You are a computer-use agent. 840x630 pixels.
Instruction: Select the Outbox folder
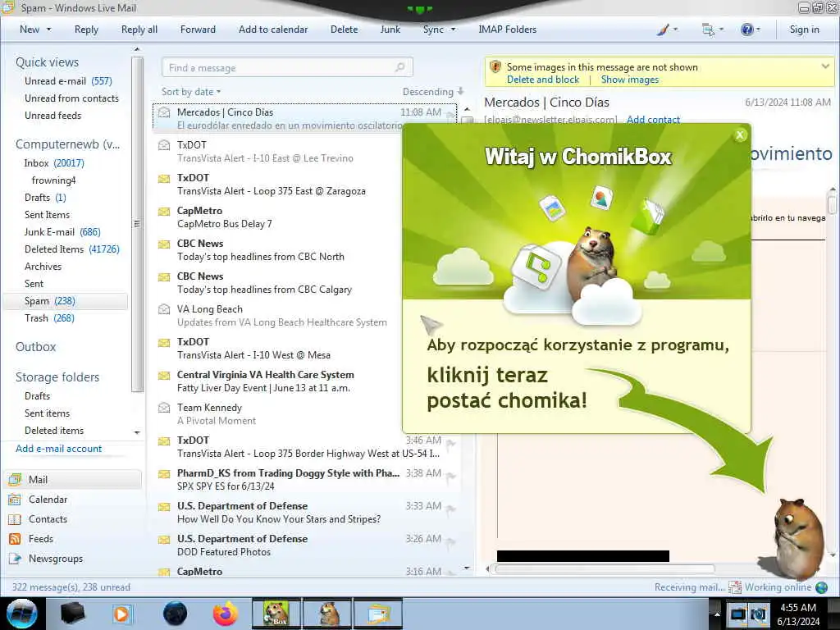pyautogui.click(x=35, y=347)
